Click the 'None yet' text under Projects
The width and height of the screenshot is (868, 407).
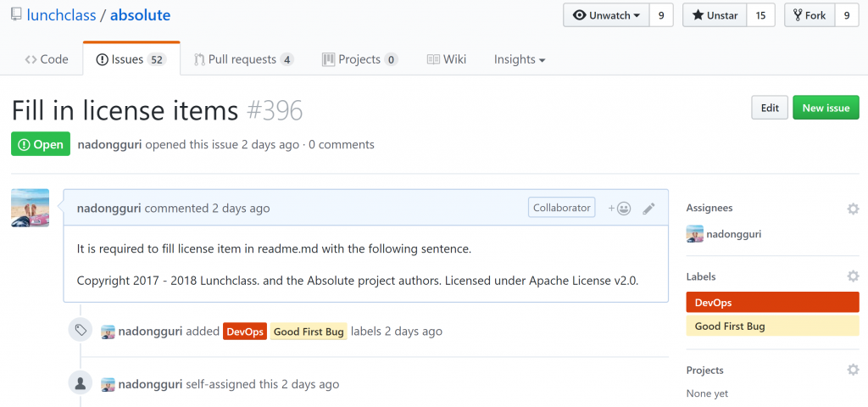(707, 393)
